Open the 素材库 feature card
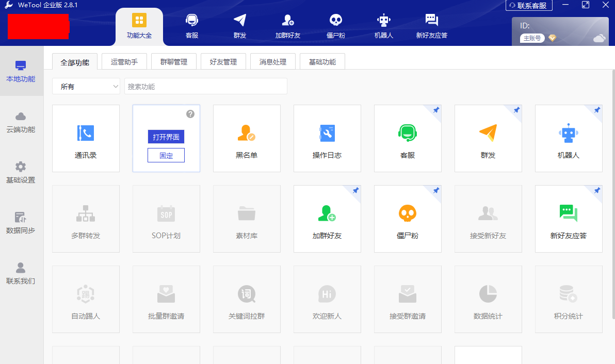This screenshot has width=615, height=364. point(247,219)
